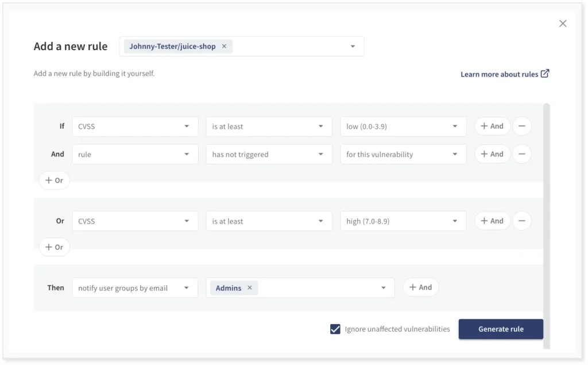Toggle Ignore unaffected vulnerabilities checkbox

335,329
